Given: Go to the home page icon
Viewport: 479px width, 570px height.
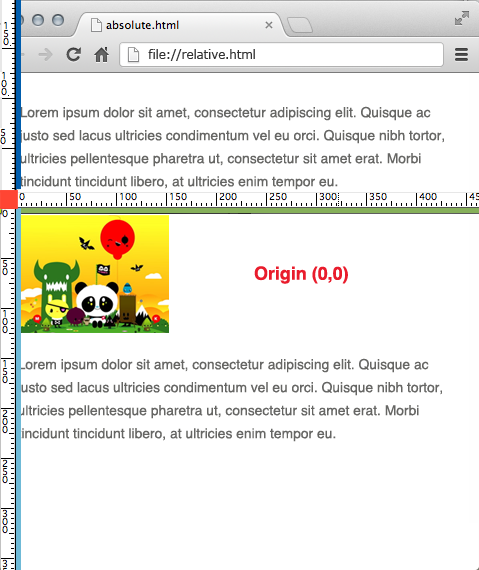Looking at the screenshot, I should (101, 55).
